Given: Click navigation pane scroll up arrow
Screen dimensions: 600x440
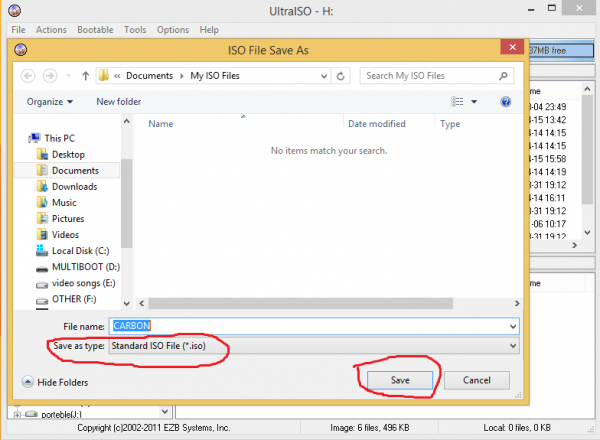Looking at the screenshot, I should tap(127, 121).
